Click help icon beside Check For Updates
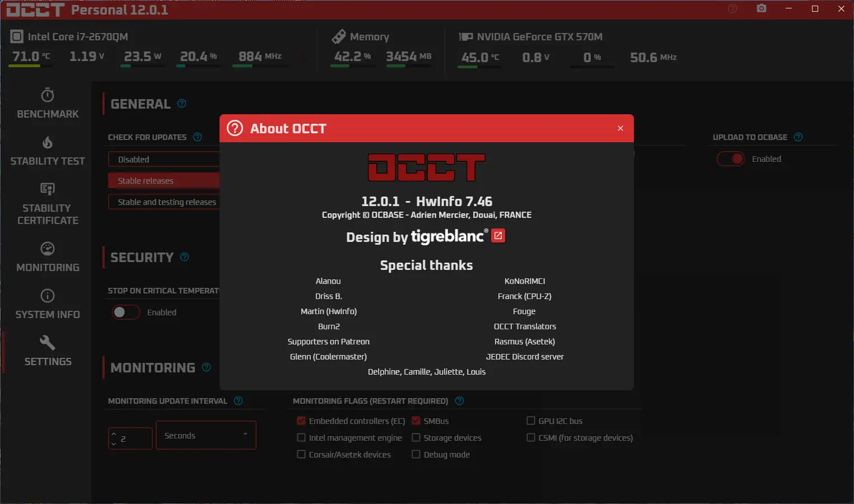The height and width of the screenshot is (504, 854). (197, 137)
